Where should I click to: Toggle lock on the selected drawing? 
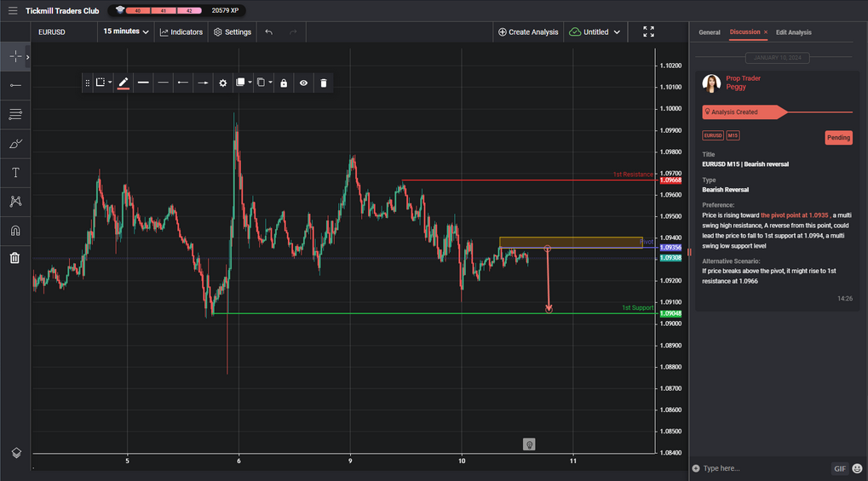(284, 83)
